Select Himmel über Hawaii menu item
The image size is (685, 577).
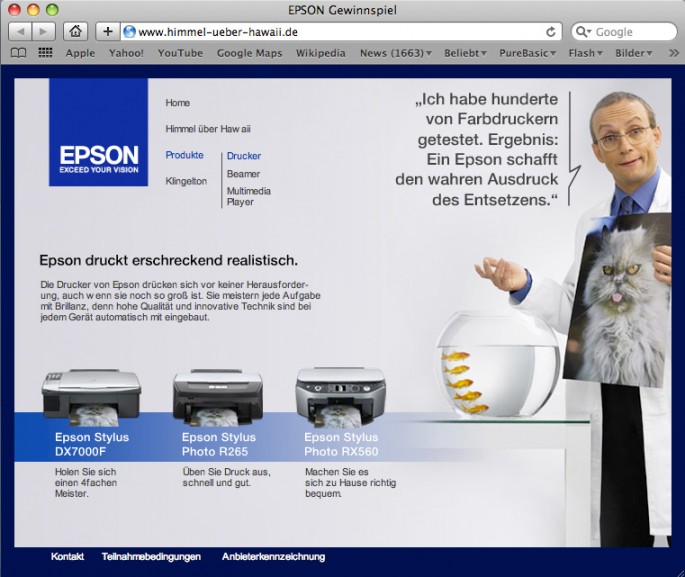[208, 129]
